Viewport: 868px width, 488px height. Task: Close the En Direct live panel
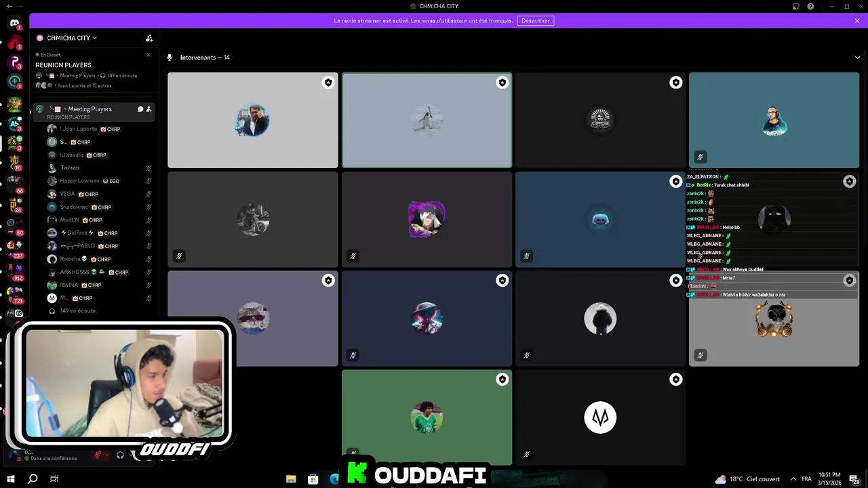tap(149, 55)
